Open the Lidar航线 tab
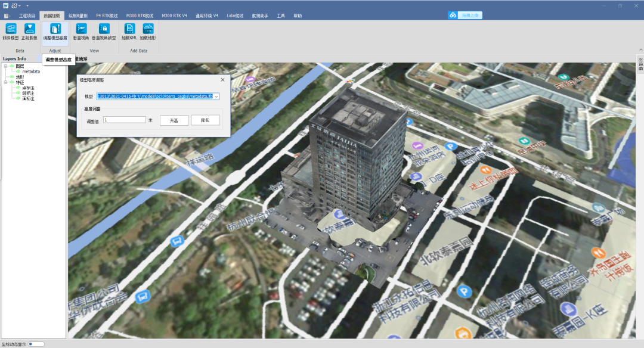Viewport: 644px width, 348px height. 235,16
